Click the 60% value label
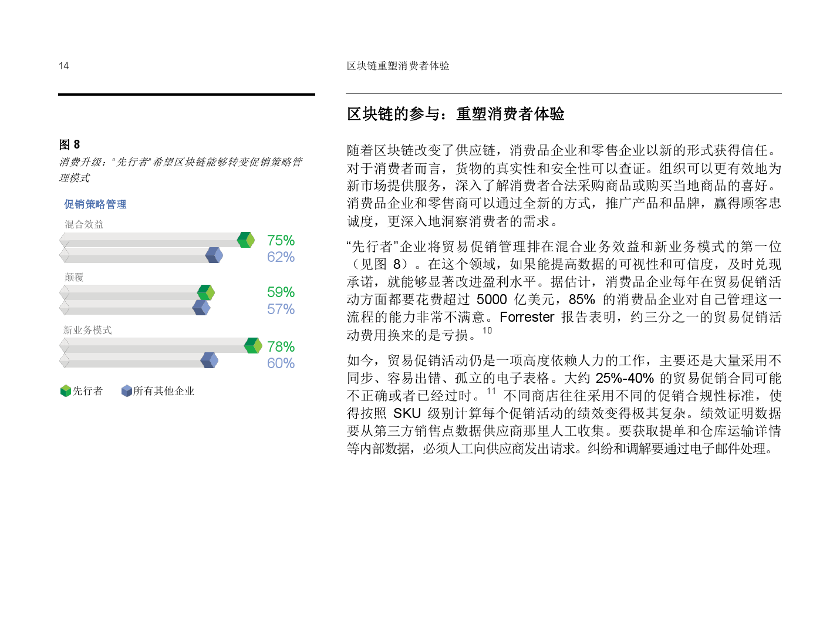Screen dimensions: 840x630 pos(281,363)
